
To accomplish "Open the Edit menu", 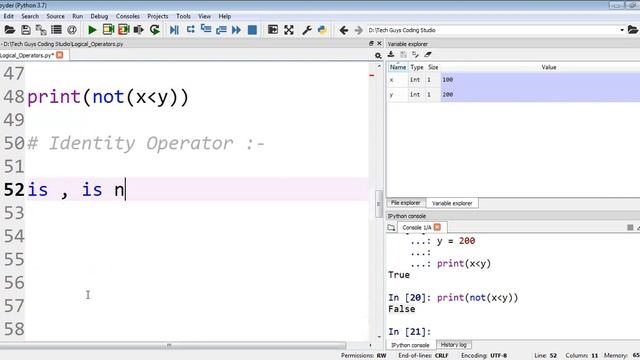I will (9, 16).
